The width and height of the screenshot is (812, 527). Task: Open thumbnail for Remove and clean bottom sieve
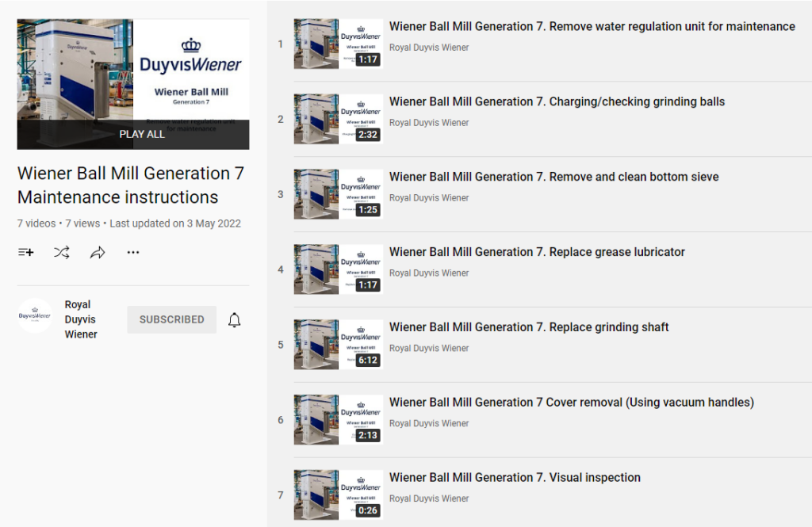point(339,194)
